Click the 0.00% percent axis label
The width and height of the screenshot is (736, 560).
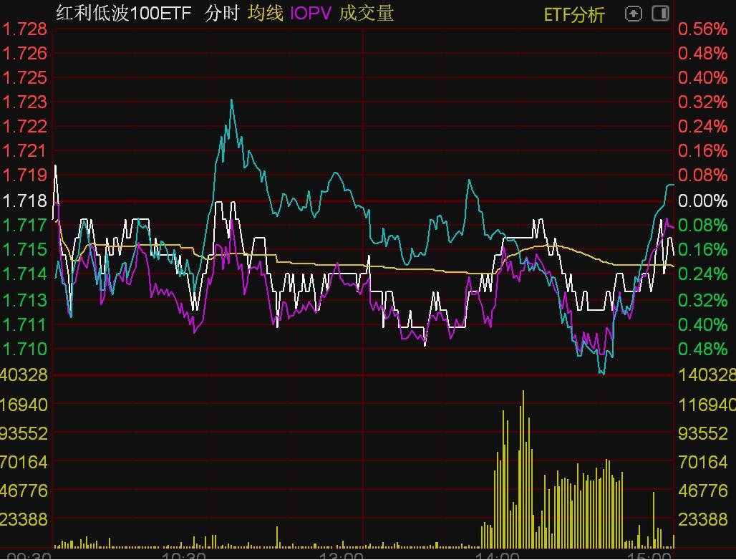click(702, 201)
